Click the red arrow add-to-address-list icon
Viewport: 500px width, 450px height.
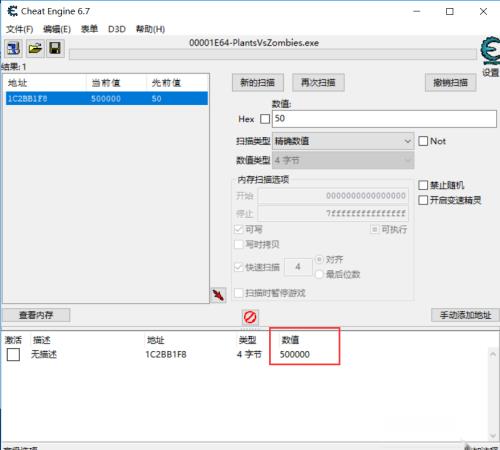tap(218, 295)
